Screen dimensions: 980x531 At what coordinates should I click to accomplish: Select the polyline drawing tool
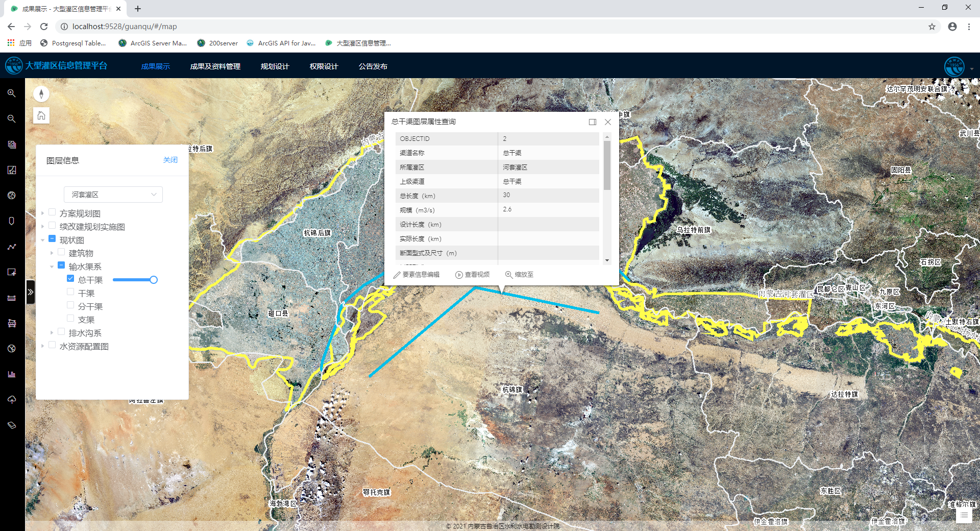click(x=12, y=247)
